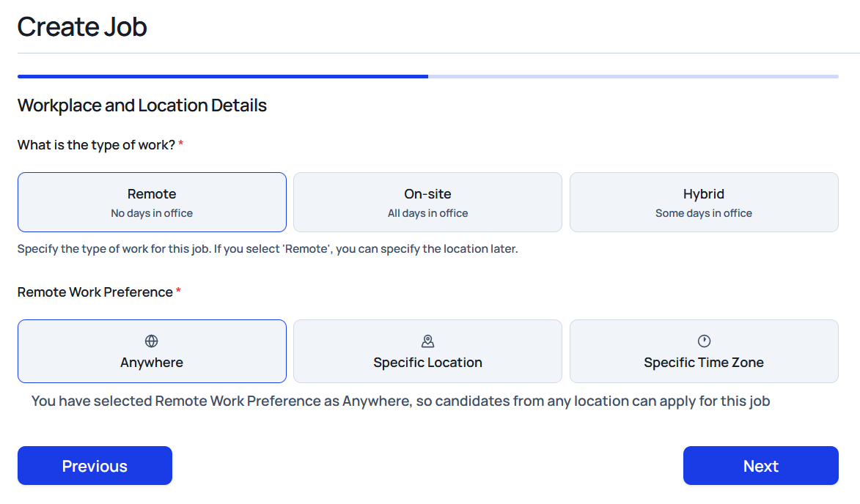This screenshot has height=504, width=860.
Task: Pick the Anywhere remote preference label
Action: 152,363
